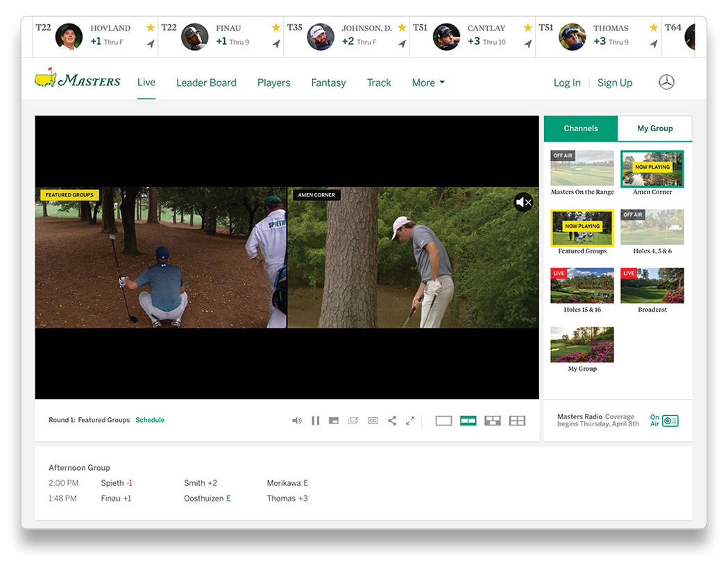Open Dustin Johnson's player photo
The image size is (728, 563).
point(321,37)
